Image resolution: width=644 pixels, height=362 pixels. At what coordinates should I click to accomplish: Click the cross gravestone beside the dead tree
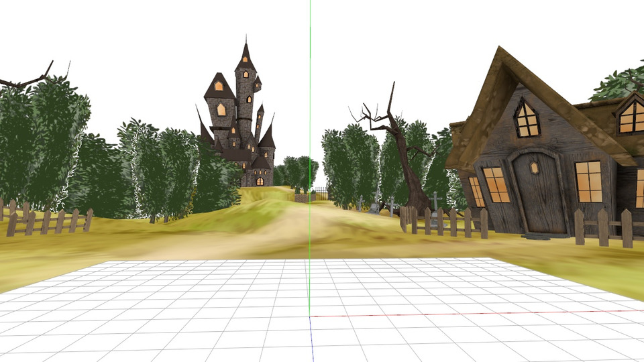coord(435,200)
